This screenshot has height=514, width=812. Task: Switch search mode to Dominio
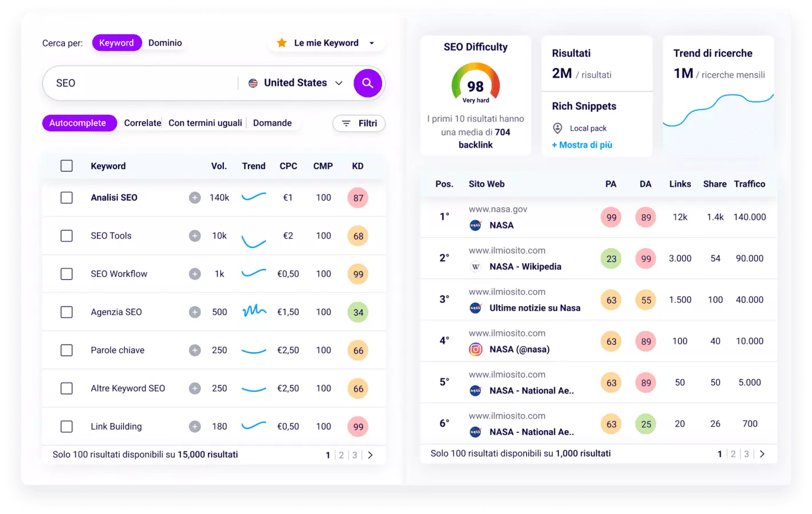(165, 43)
